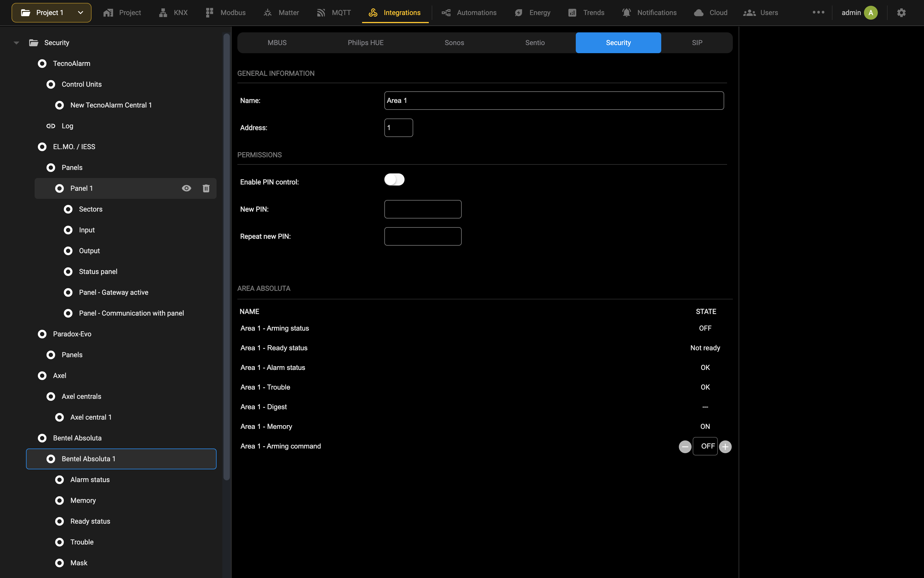Image resolution: width=924 pixels, height=578 pixels.
Task: Increase Arming command with plus button
Action: coord(725,447)
